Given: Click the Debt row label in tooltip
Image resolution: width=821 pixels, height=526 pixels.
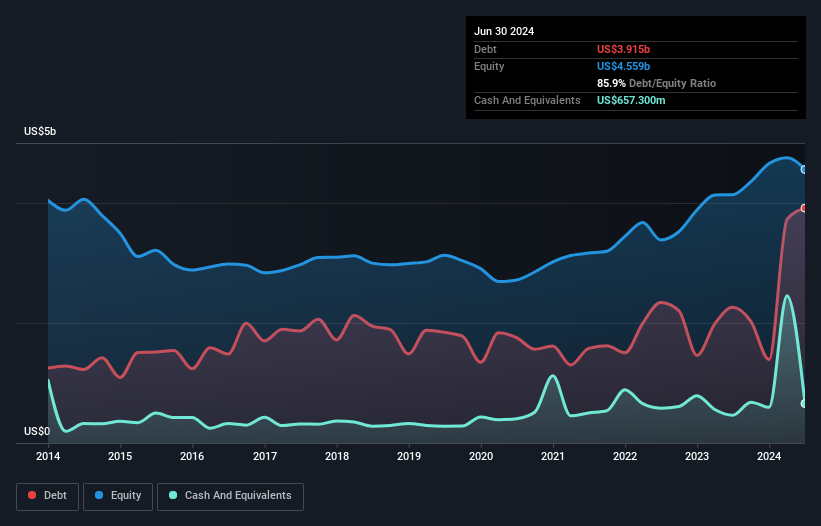Looking at the screenshot, I should [485, 49].
